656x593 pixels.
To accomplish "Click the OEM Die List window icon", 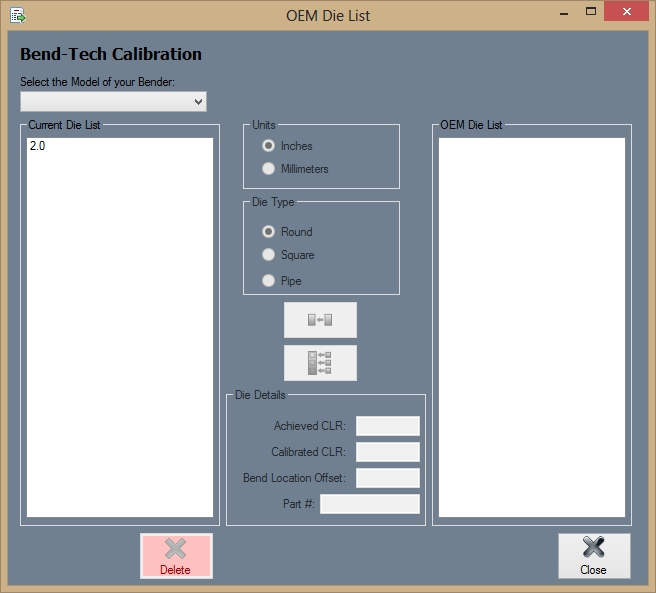I will click(18, 16).
